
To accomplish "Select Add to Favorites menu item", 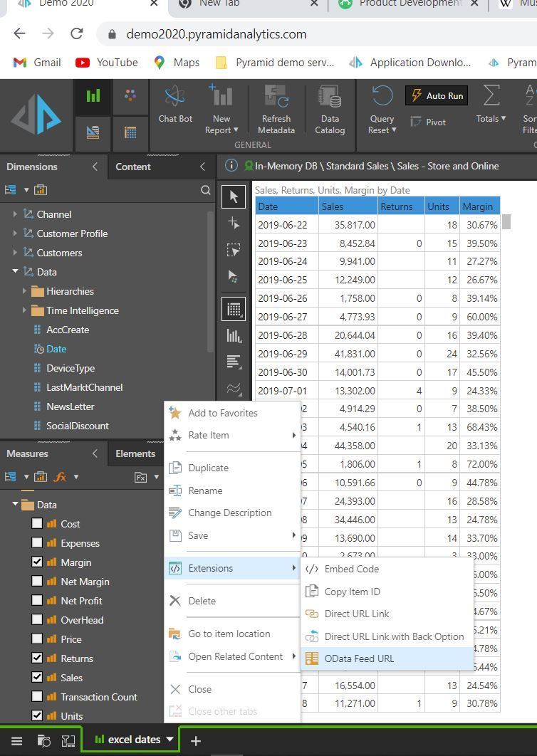I will (233, 413).
